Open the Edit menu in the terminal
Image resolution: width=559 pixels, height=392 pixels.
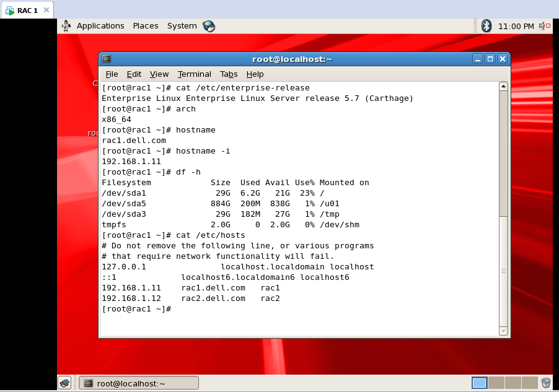pyautogui.click(x=133, y=74)
